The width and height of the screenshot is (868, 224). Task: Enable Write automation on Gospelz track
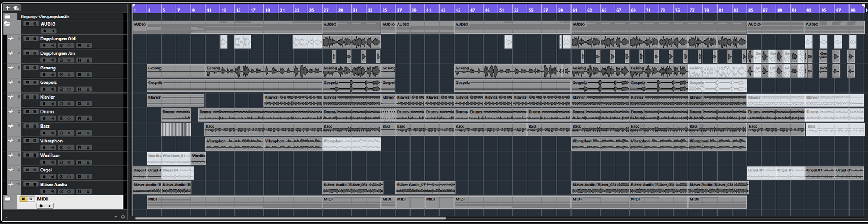[88, 89]
